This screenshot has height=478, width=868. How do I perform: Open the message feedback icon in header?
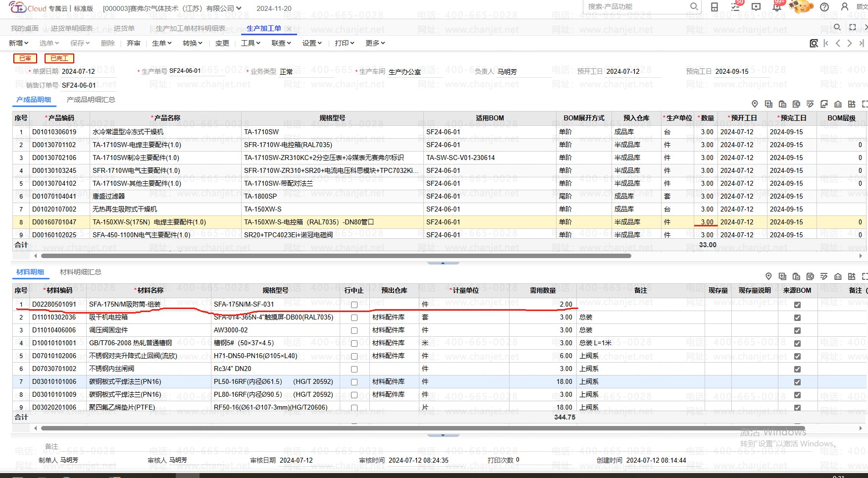[756, 7]
